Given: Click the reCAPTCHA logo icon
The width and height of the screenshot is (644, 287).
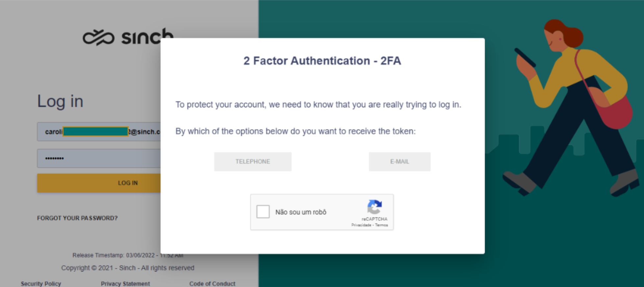Looking at the screenshot, I should [x=375, y=207].
